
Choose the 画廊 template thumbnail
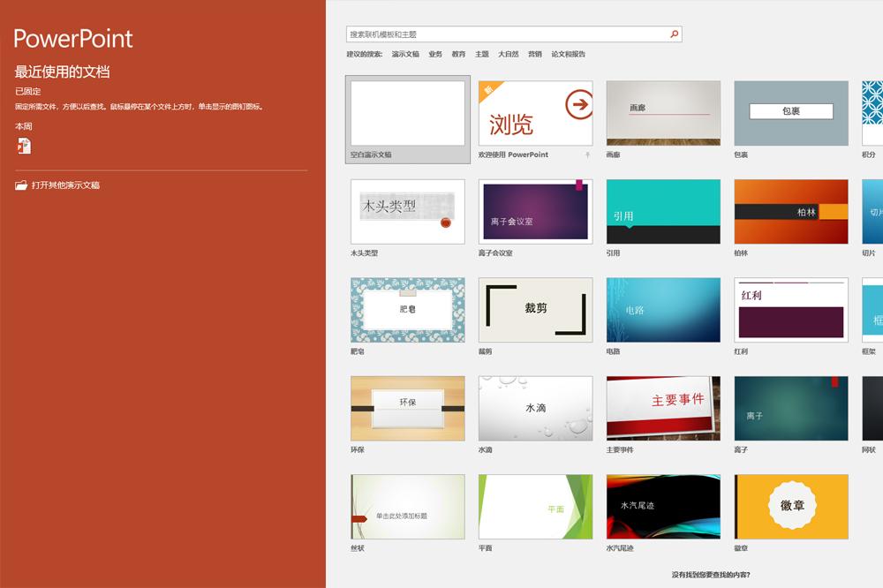(663, 113)
